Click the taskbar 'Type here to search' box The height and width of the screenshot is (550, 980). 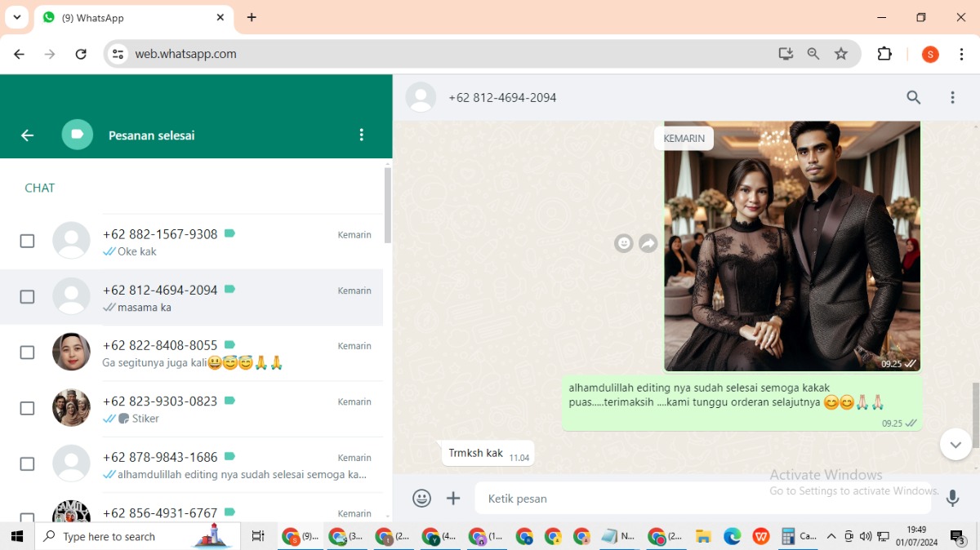(138, 536)
